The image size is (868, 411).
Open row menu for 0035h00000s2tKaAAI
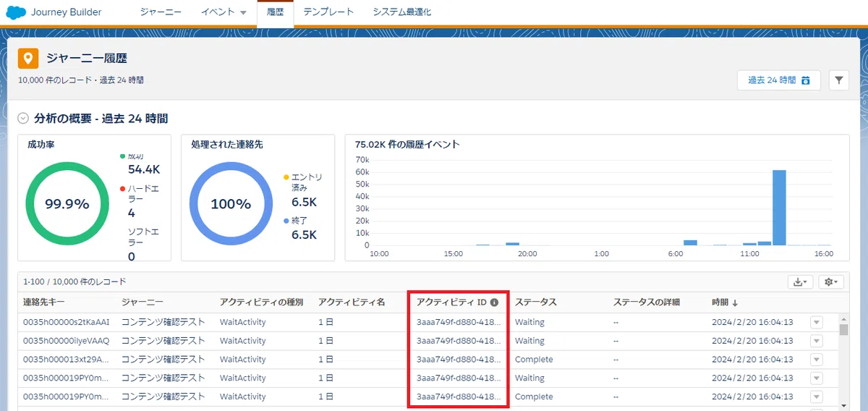click(x=817, y=322)
